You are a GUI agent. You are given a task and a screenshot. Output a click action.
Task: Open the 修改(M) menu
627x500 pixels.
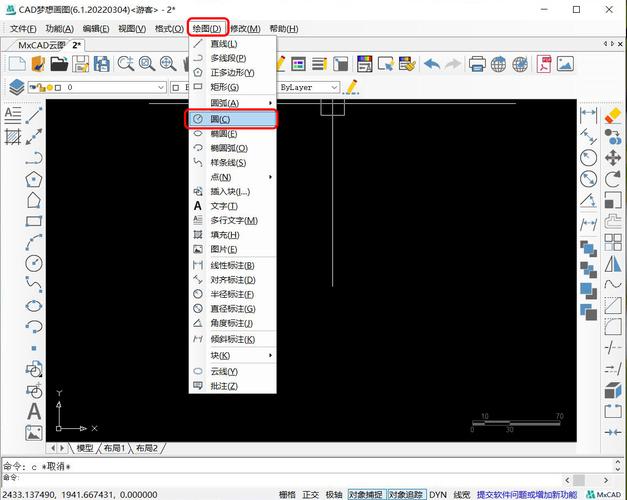coord(245,29)
